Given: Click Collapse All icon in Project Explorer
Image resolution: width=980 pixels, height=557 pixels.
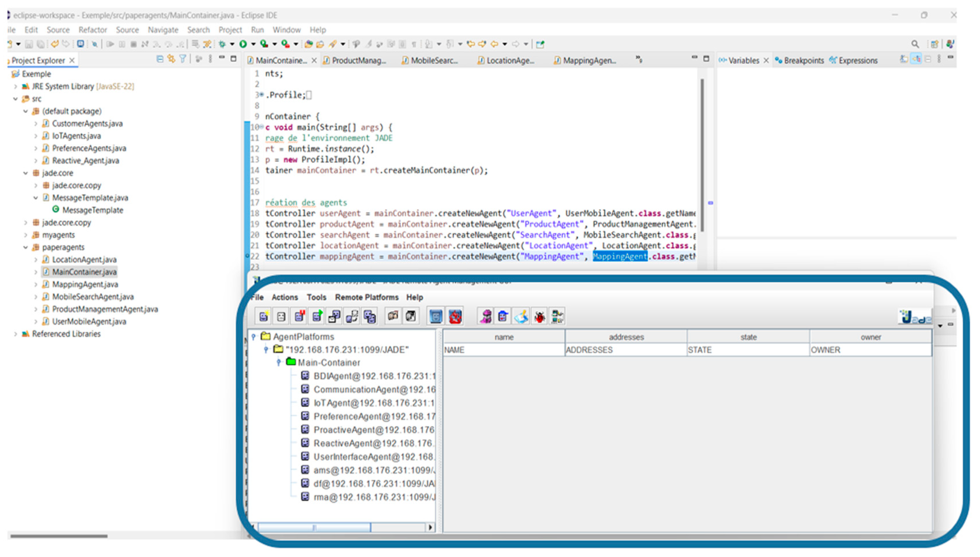Looking at the screenshot, I should coord(160,59).
